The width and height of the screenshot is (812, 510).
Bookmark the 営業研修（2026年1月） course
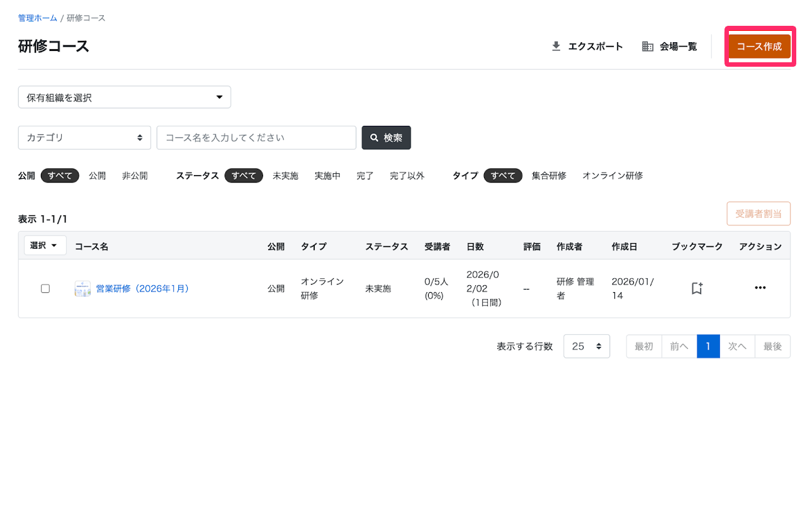click(697, 288)
